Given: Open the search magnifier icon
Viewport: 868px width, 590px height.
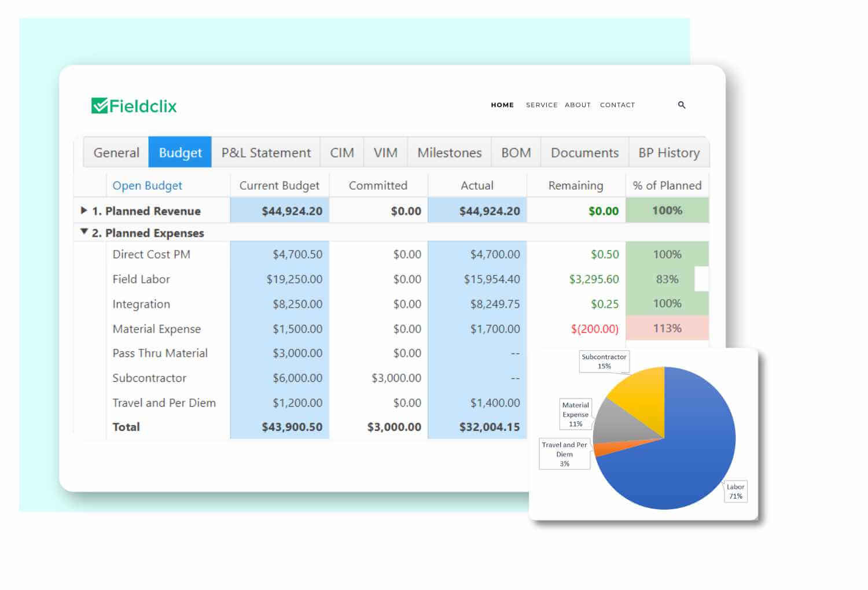Looking at the screenshot, I should (x=681, y=105).
